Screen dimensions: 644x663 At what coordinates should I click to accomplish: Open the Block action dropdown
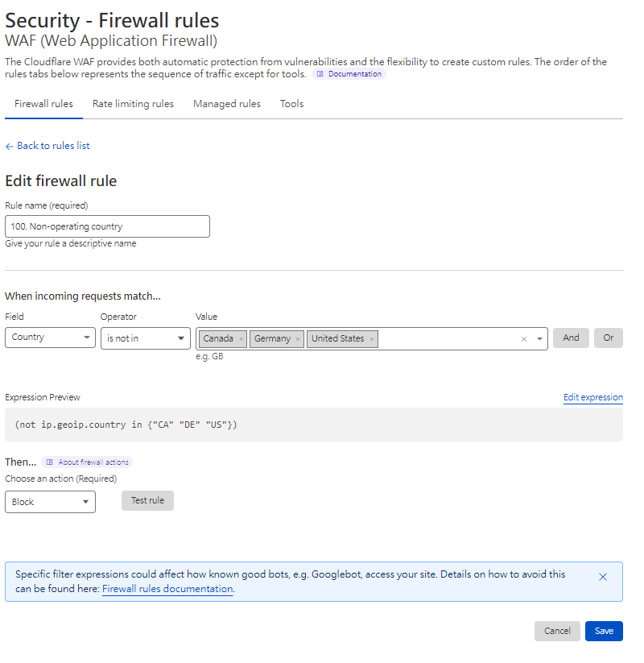pos(50,502)
